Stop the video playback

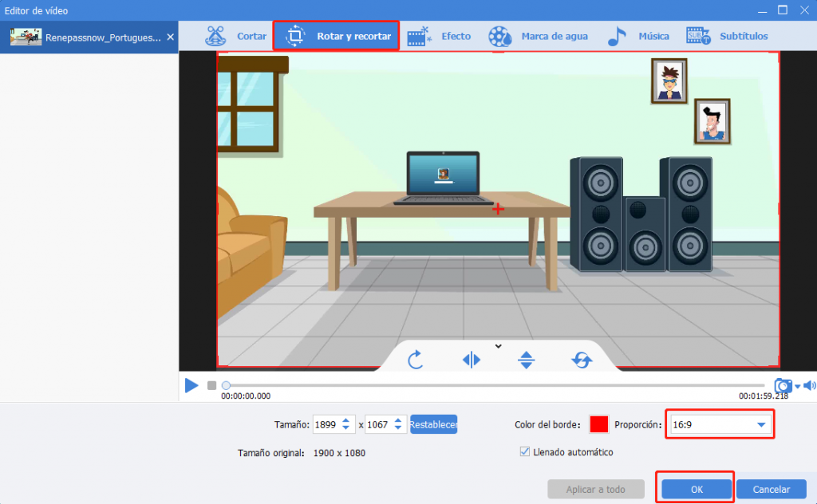click(211, 385)
